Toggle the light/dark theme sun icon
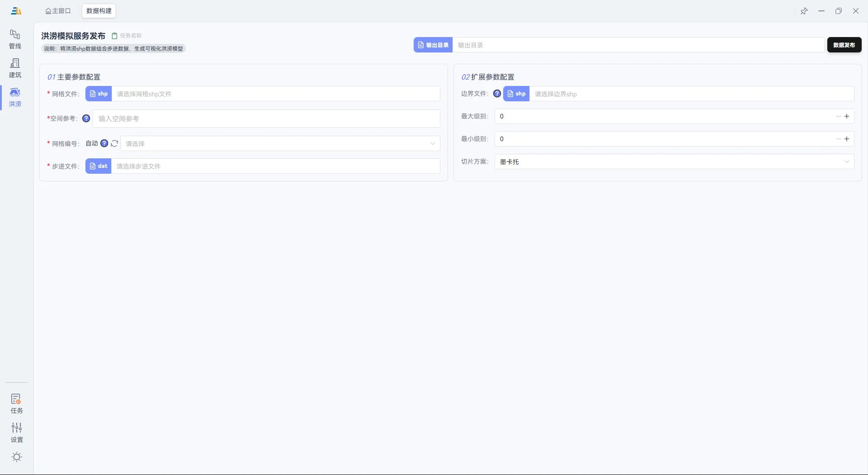Screen dimensions: 868x475 [x=17, y=457]
